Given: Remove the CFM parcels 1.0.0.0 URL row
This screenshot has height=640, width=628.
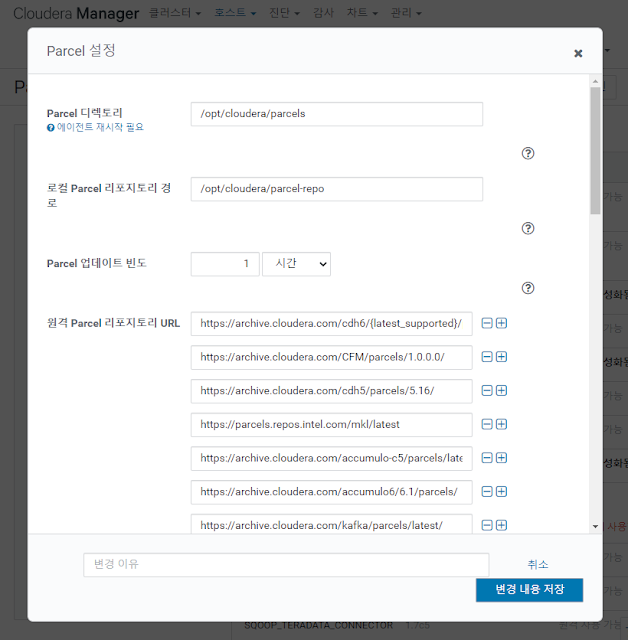Looking at the screenshot, I should click(487, 357).
